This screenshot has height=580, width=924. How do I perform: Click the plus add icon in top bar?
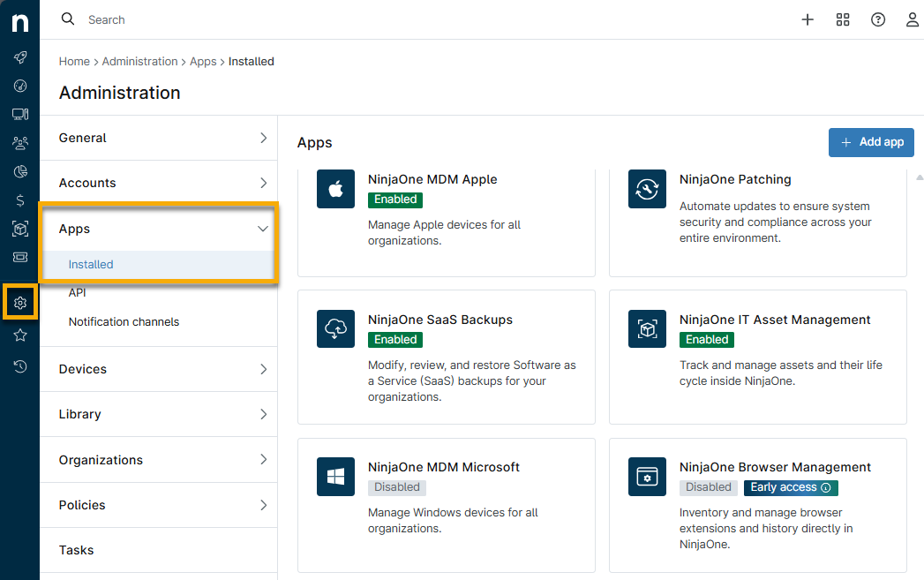coord(808,19)
